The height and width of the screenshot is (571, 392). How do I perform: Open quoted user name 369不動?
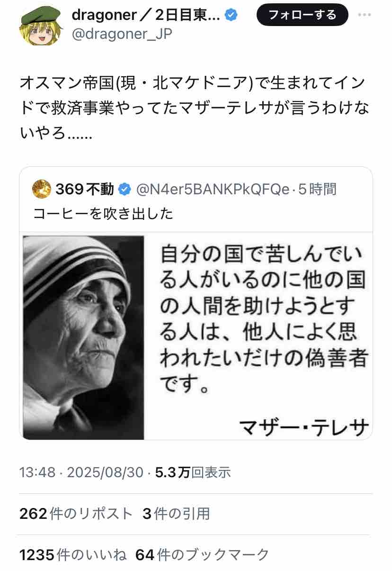coord(85,190)
